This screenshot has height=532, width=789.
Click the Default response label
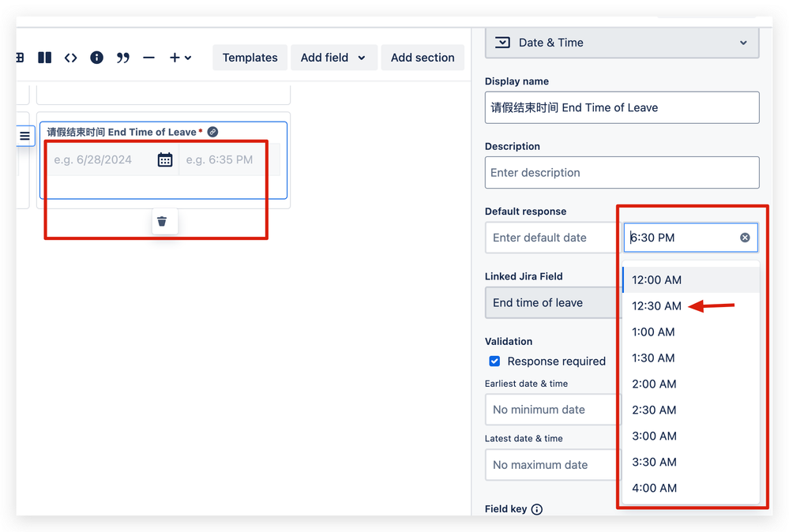coord(526,212)
